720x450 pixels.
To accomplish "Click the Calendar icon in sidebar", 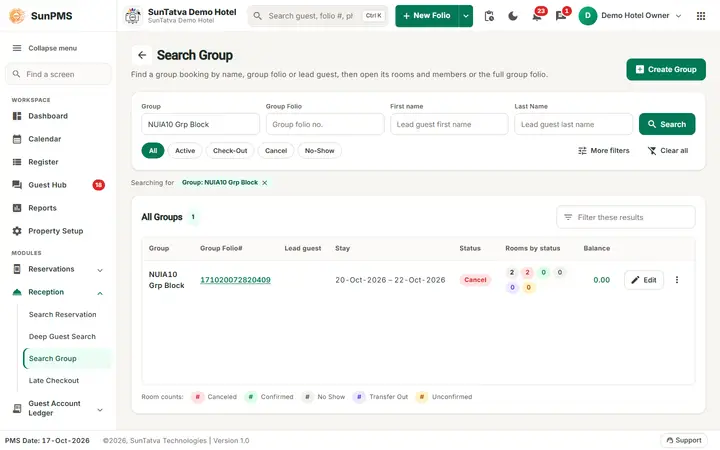I will pos(17,139).
